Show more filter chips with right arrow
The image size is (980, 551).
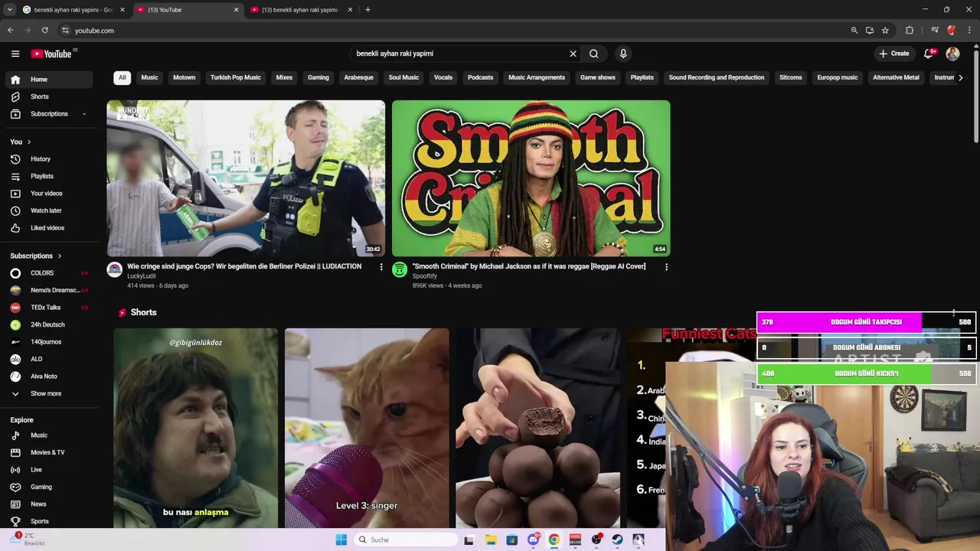pos(960,77)
